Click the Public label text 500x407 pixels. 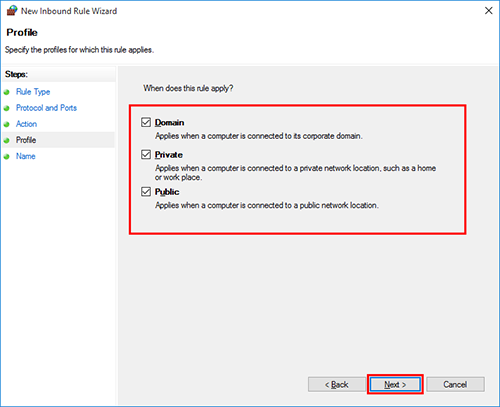(x=167, y=192)
